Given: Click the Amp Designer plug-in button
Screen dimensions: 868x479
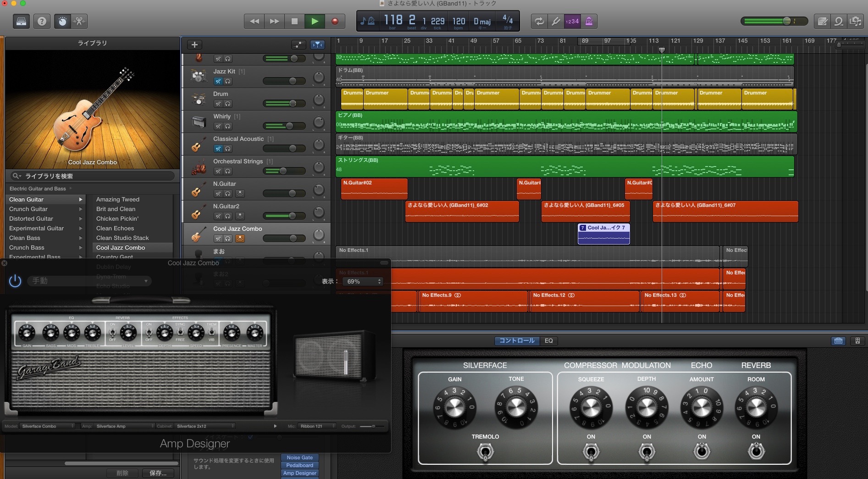Looking at the screenshot, I should tap(299, 473).
